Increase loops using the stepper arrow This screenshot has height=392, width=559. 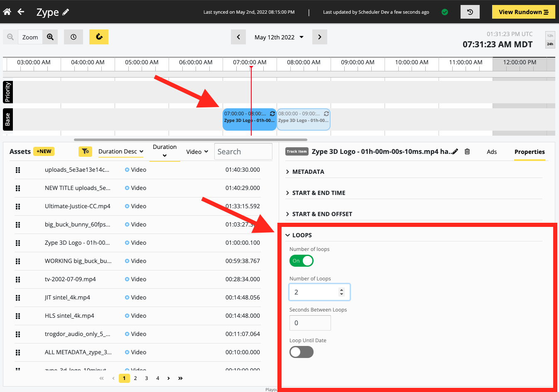click(341, 290)
